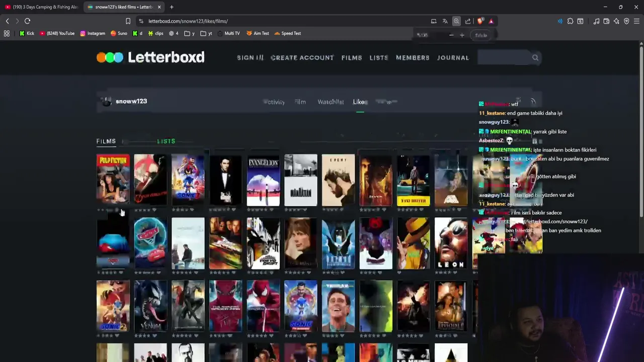The height and width of the screenshot is (362, 644).
Task: Open the Leo AI sparkle icon
Action: click(x=616, y=21)
